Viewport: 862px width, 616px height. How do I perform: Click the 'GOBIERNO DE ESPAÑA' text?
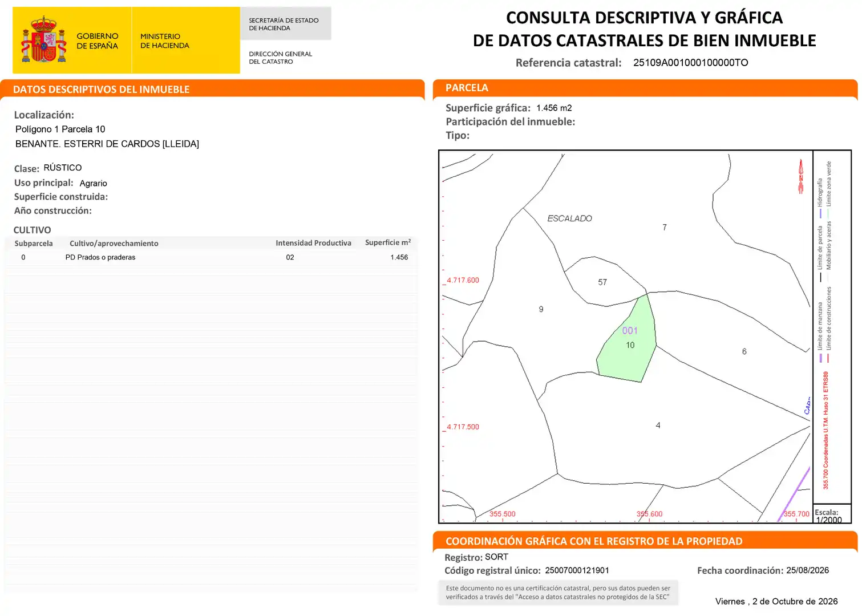98,41
